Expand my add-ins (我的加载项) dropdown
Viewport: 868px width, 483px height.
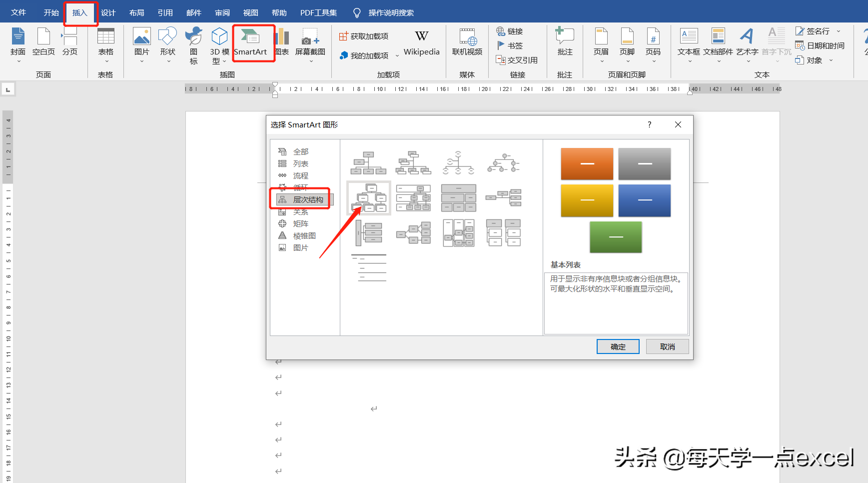pyautogui.click(x=397, y=55)
